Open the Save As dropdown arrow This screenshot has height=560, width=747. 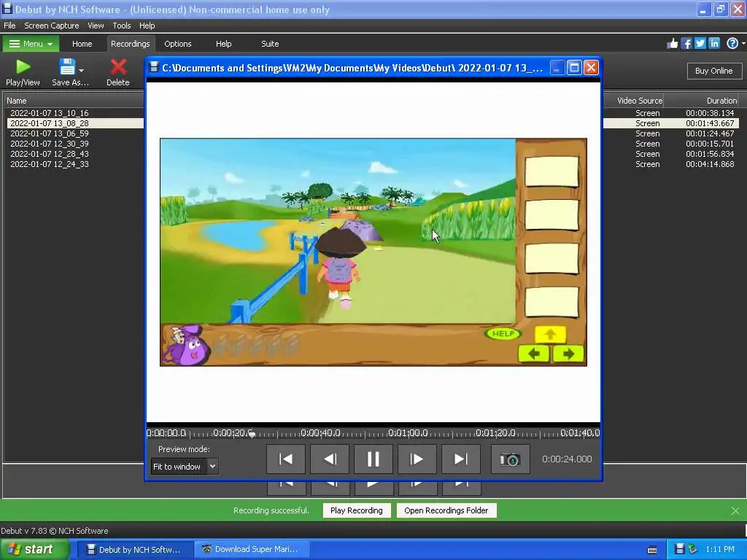pos(82,70)
